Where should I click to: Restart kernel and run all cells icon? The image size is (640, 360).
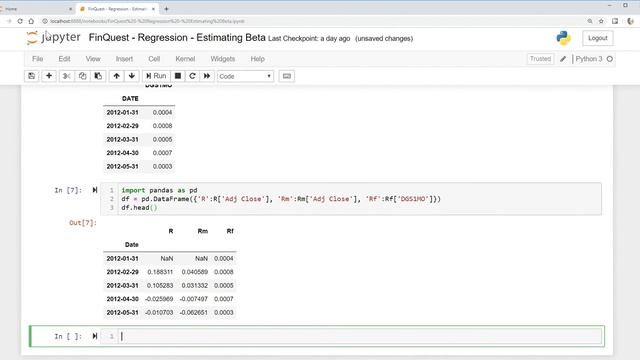tap(207, 76)
